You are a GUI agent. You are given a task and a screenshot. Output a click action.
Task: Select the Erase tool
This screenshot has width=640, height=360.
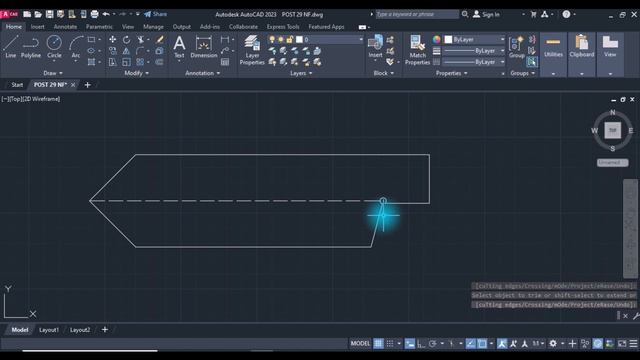click(160, 40)
